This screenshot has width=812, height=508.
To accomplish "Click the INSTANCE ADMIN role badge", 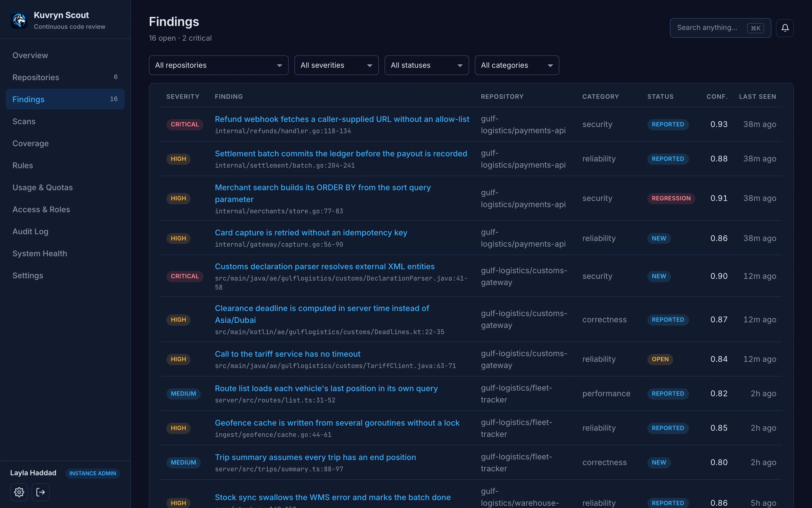I will (92, 473).
